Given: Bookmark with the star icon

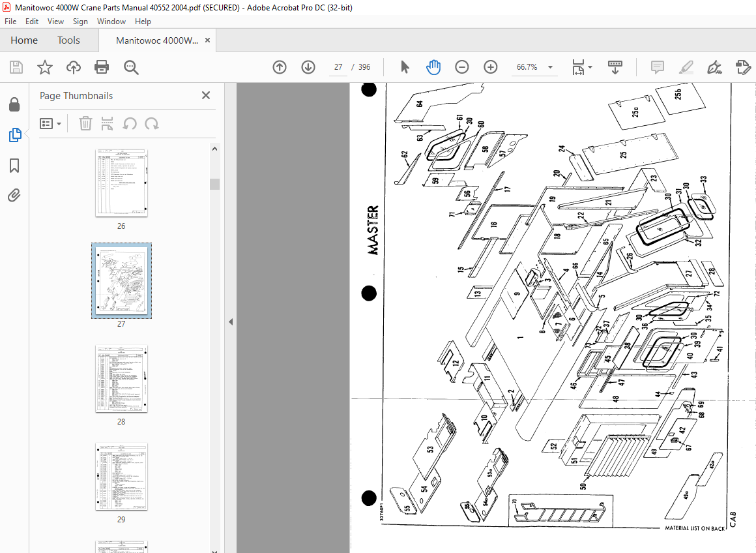Looking at the screenshot, I should pos(45,67).
